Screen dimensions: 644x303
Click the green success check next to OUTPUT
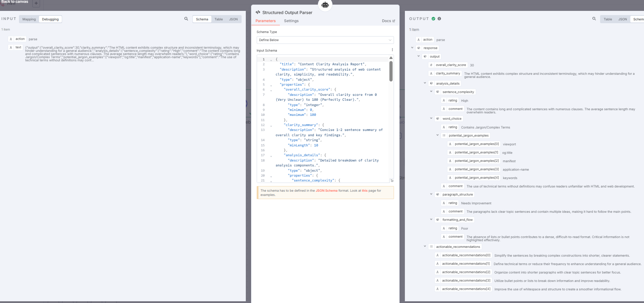(x=433, y=19)
